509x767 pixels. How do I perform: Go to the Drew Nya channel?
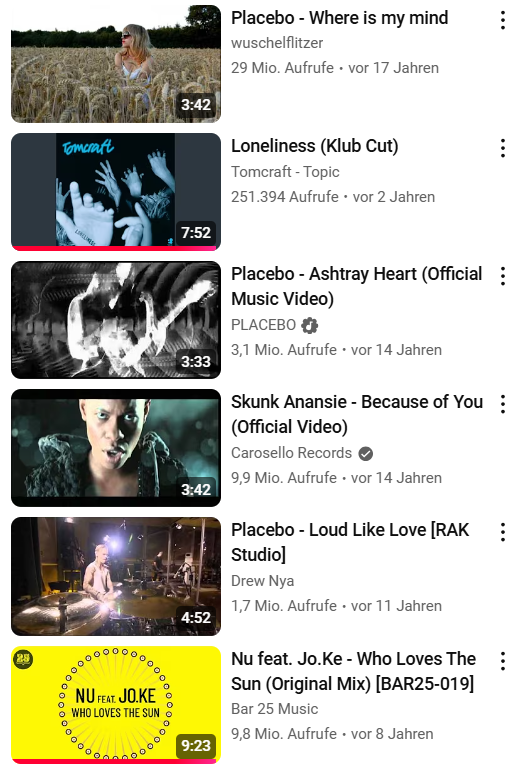[262, 581]
